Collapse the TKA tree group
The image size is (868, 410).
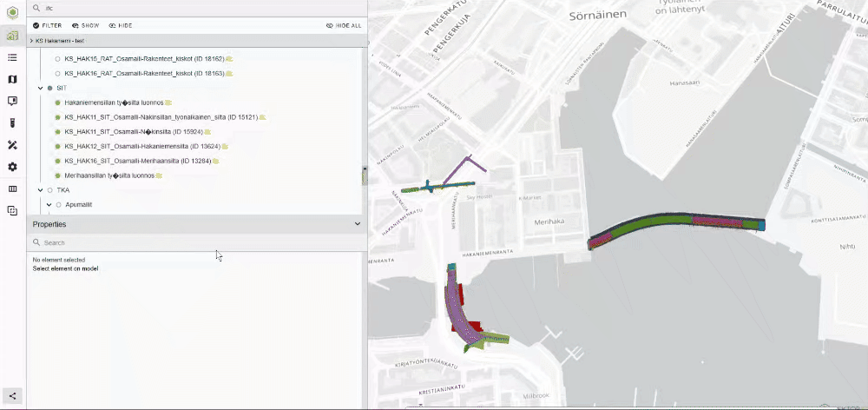point(41,190)
